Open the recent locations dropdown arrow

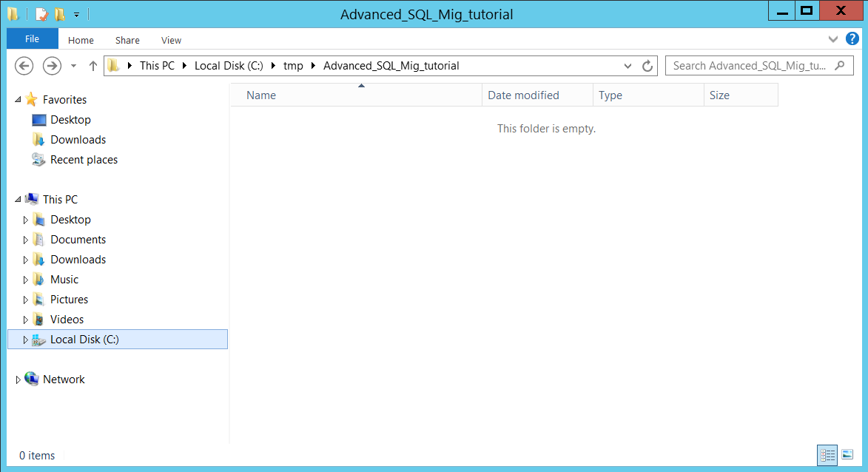(x=73, y=66)
